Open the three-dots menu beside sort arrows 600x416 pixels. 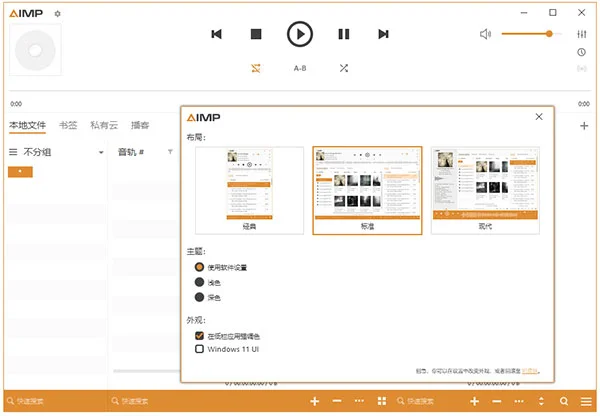(x=519, y=401)
